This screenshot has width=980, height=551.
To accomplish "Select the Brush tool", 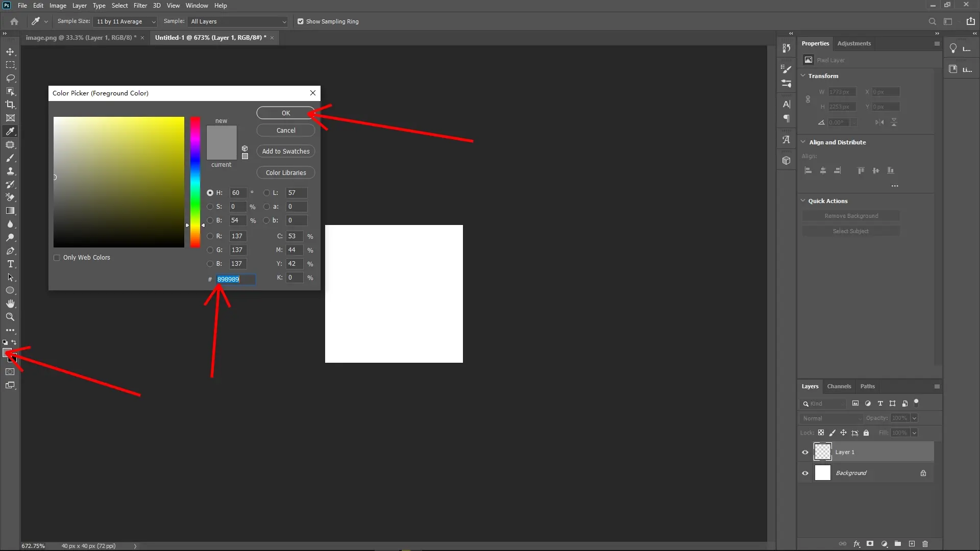I will (x=10, y=158).
